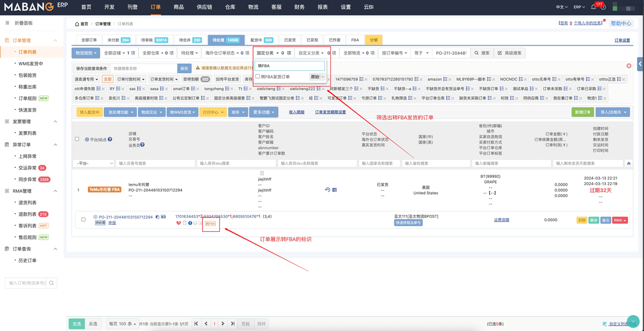
Task: Click the broken heart icon under order SKUs
Action: (178, 223)
